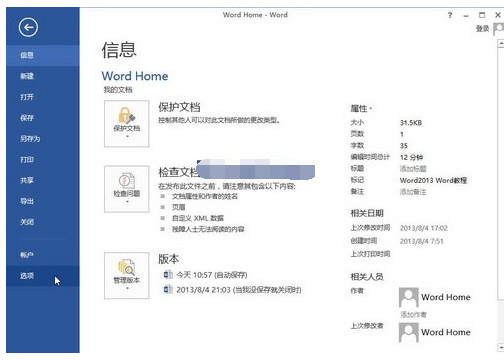Screen dimensions: 504x360
Task: Click the help question mark icon
Action: coord(450,15)
